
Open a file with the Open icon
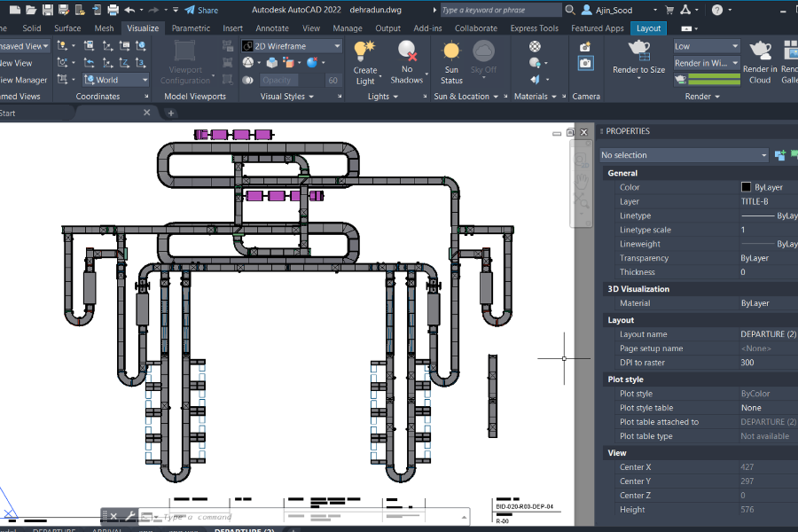click(31, 10)
